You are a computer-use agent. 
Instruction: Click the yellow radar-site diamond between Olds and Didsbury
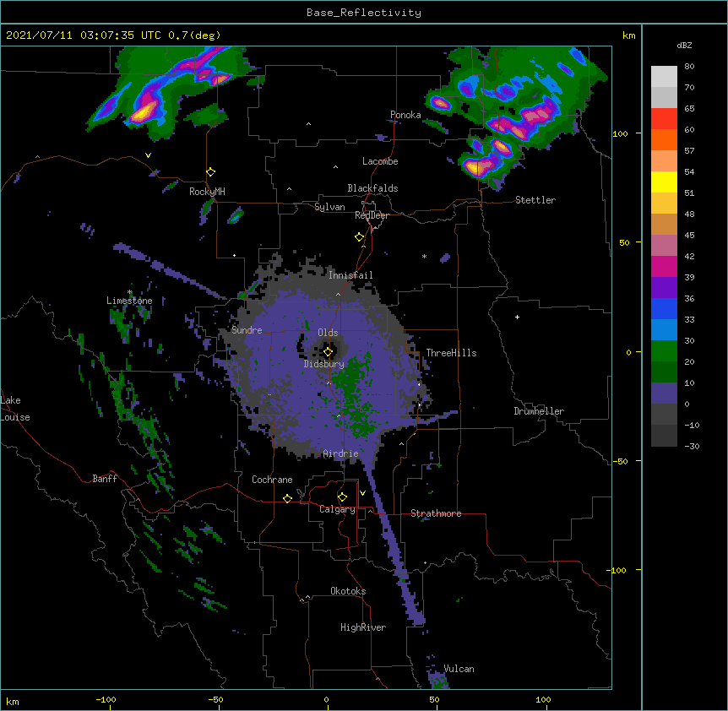tap(328, 352)
